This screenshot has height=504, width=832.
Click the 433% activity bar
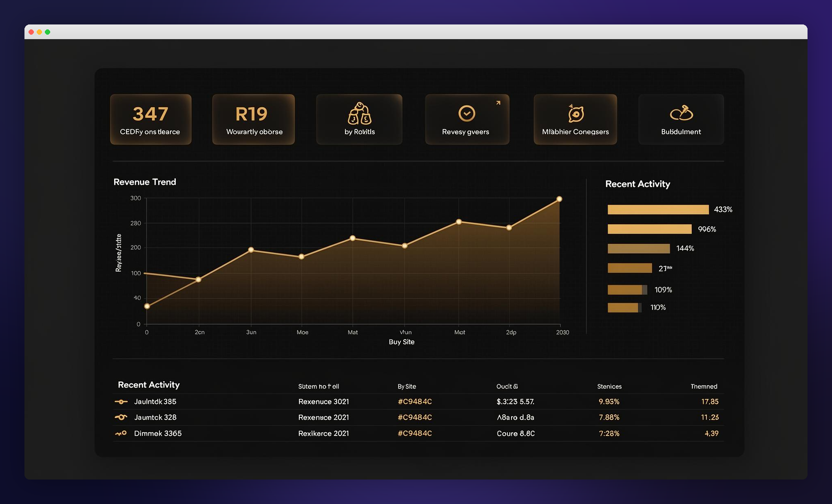[x=658, y=210]
